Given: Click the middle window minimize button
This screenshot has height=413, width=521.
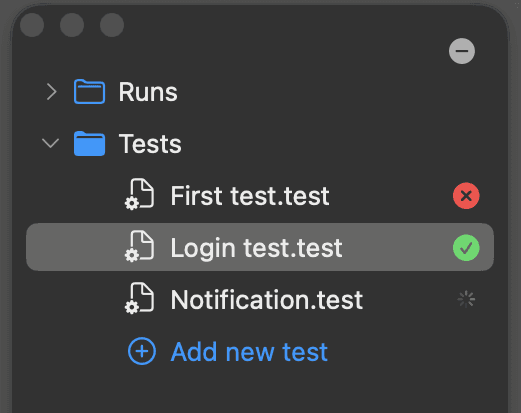Looking at the screenshot, I should (72, 25).
